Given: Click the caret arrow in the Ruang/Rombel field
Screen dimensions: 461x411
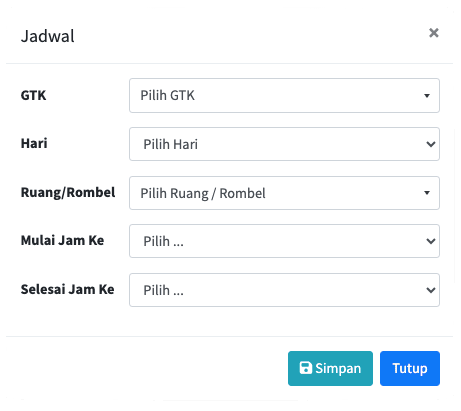Looking at the screenshot, I should click(x=427, y=193).
